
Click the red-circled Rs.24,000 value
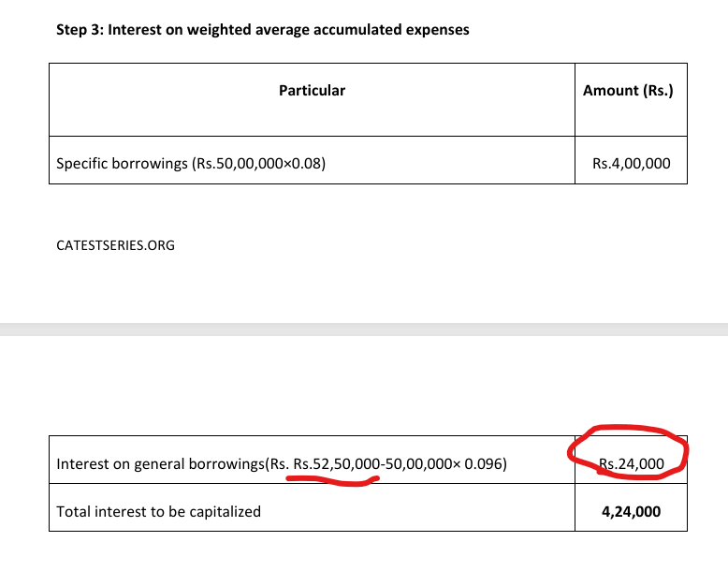[x=631, y=462]
